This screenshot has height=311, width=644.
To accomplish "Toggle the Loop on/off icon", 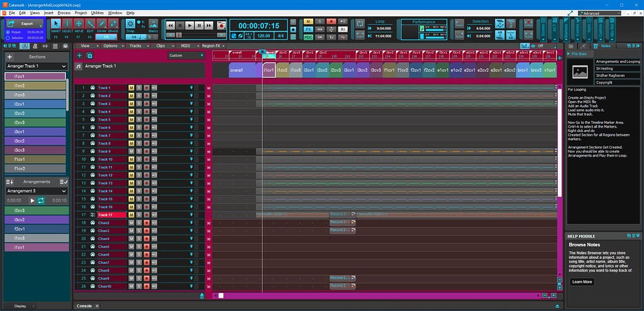I will coord(360,24).
